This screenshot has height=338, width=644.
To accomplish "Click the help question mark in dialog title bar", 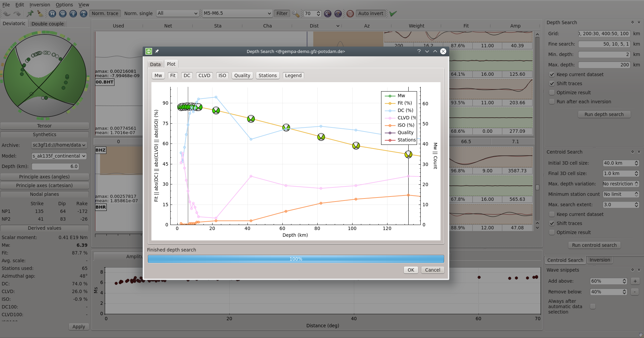I will coord(419,51).
